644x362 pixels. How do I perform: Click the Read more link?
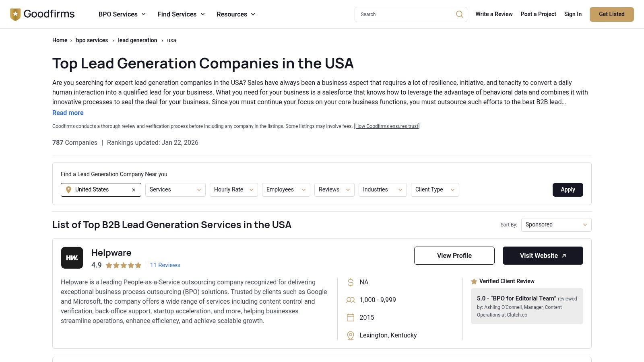[x=68, y=113]
